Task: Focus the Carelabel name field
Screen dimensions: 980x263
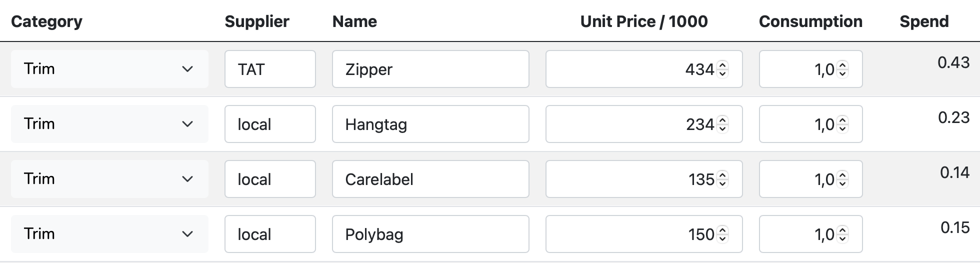Action: pyautogui.click(x=430, y=179)
